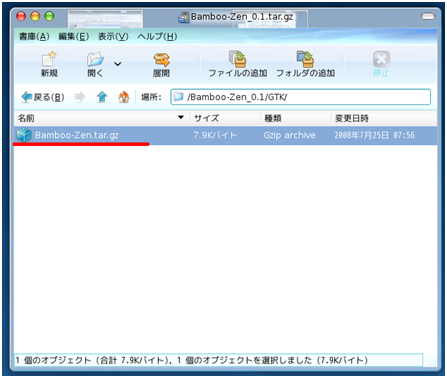Open the 書庫(A) menu
Viewport: 447px width, 378px height.
coord(34,36)
